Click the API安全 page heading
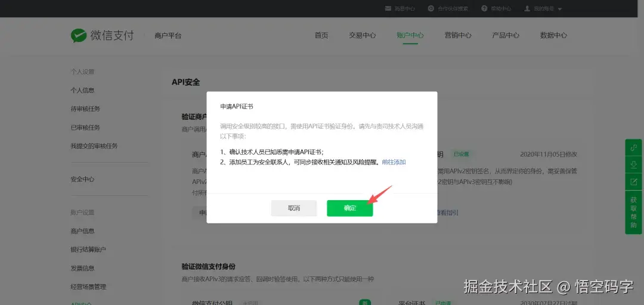The width and height of the screenshot is (644, 305). [185, 82]
